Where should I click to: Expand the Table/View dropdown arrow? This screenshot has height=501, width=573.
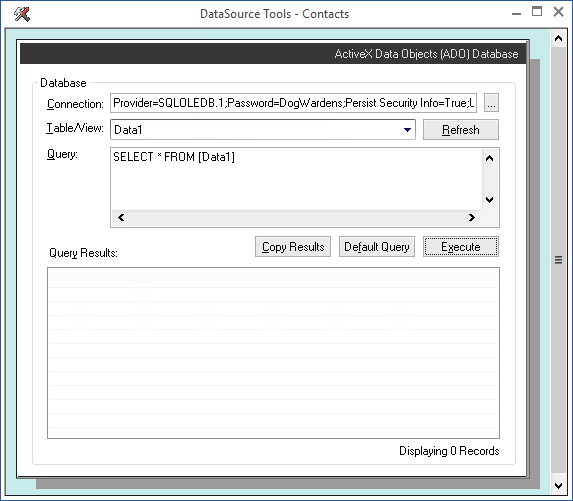pos(407,130)
